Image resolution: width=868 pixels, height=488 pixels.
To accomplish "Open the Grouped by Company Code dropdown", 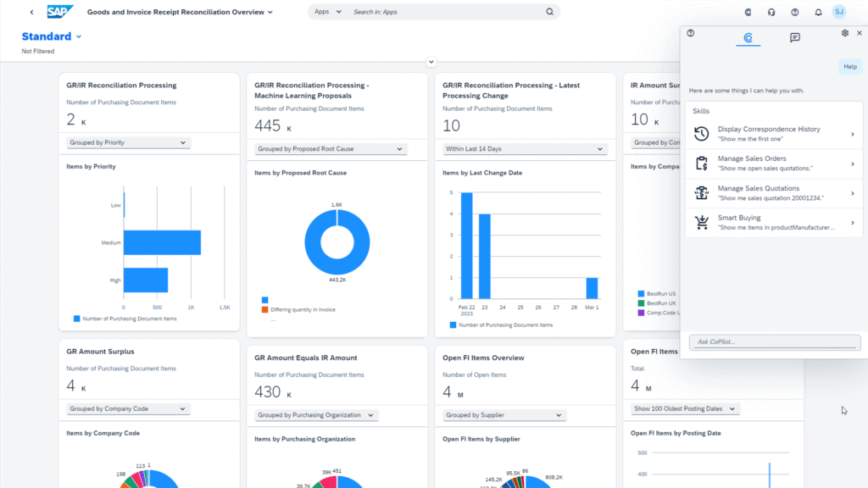I will click(128, 409).
